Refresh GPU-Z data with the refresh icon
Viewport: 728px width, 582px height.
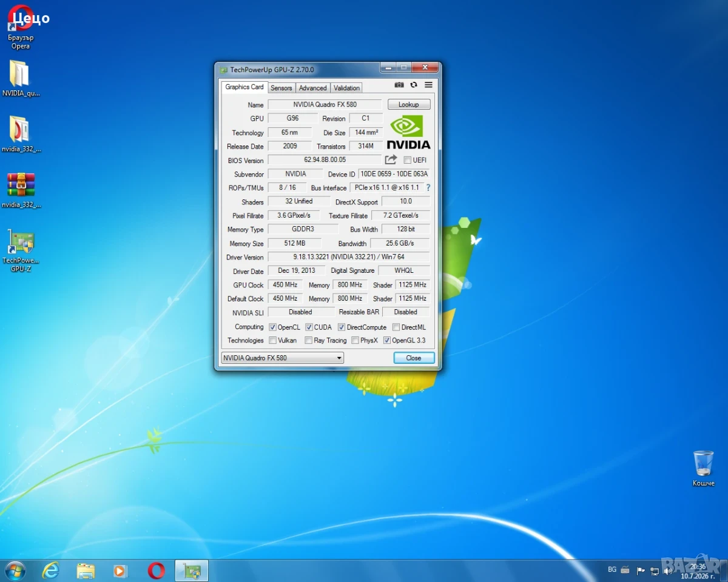coord(414,85)
